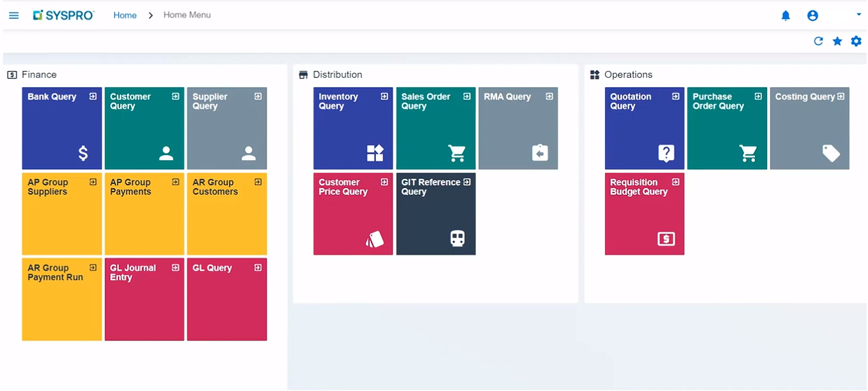Open the AP Group Suppliers tile
The width and height of the screenshot is (868, 391).
(x=62, y=214)
